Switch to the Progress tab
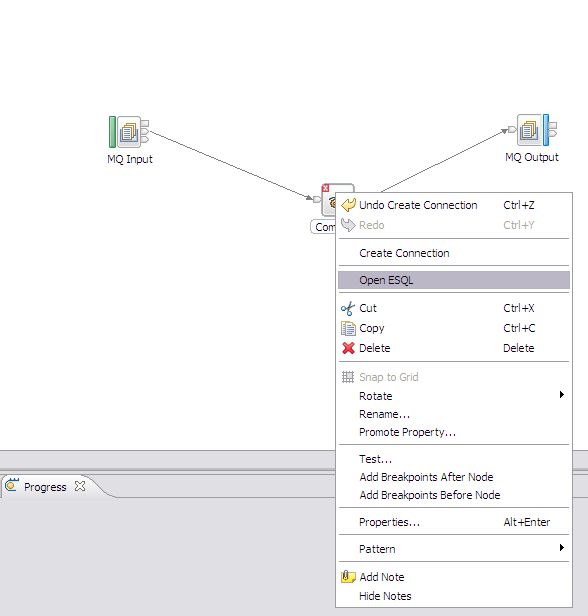Viewport: 588px width, 616px height. (x=45, y=487)
